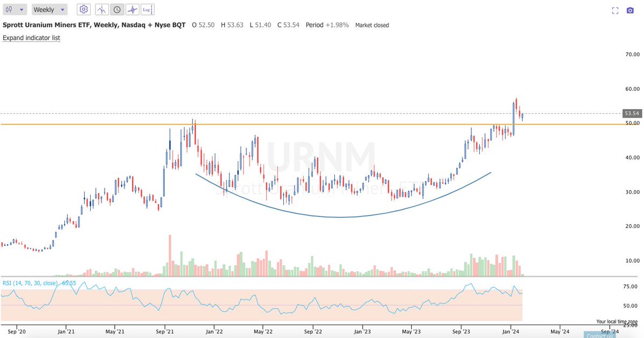Click the Sep '21 time axis label
Image resolution: width=644 pixels, height=338 pixels.
coord(164,332)
